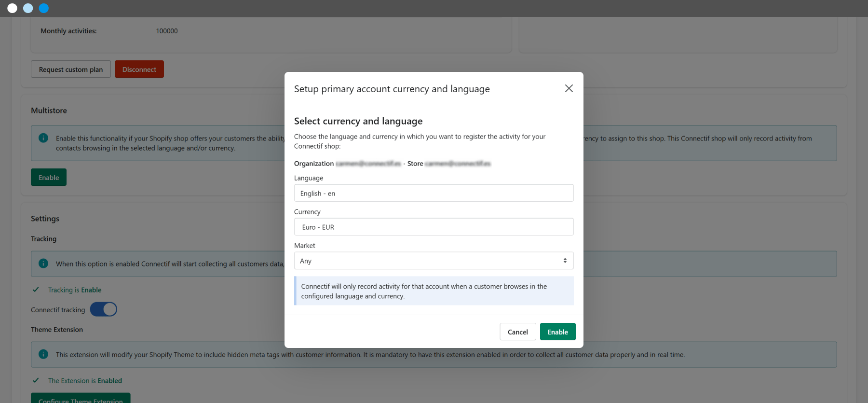The image size is (868, 403).
Task: Click the 'Tracking is Enable' text
Action: point(75,290)
